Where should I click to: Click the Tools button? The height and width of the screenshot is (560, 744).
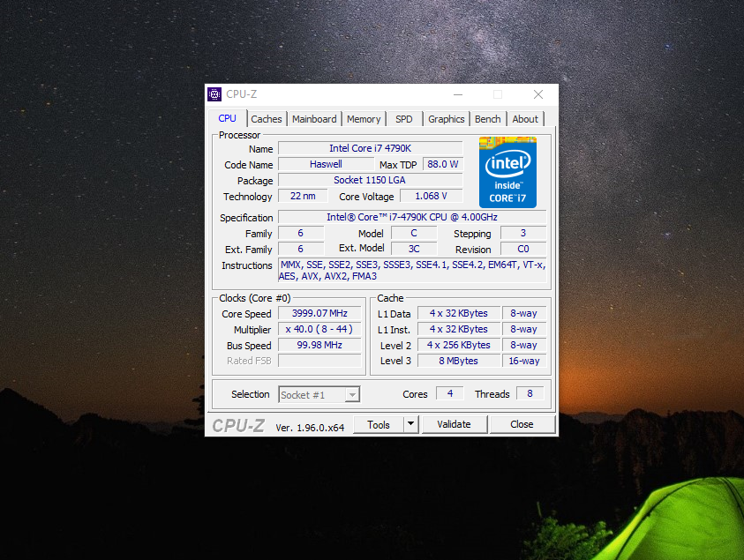tap(379, 424)
